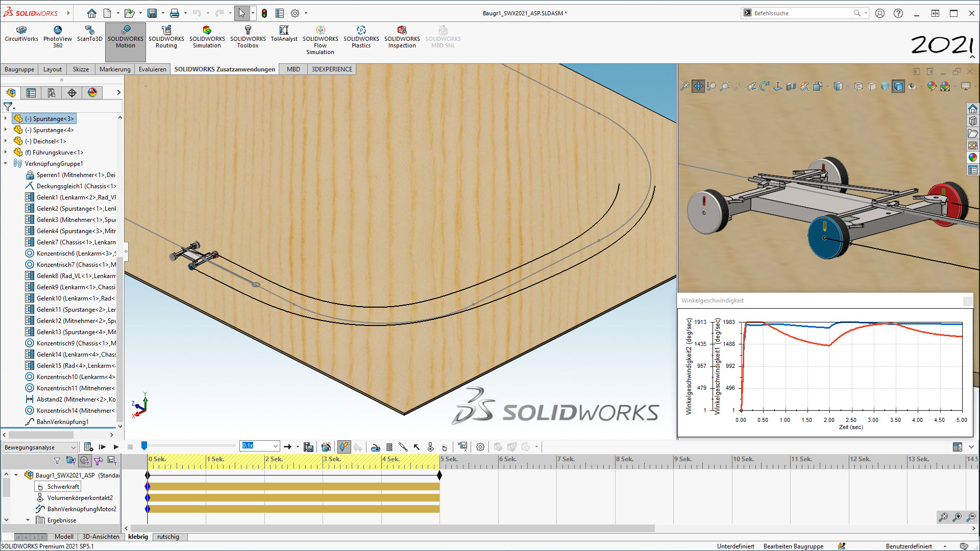Select the Sperren1 mate in tree
The height and width of the screenshot is (551, 980).
point(70,175)
